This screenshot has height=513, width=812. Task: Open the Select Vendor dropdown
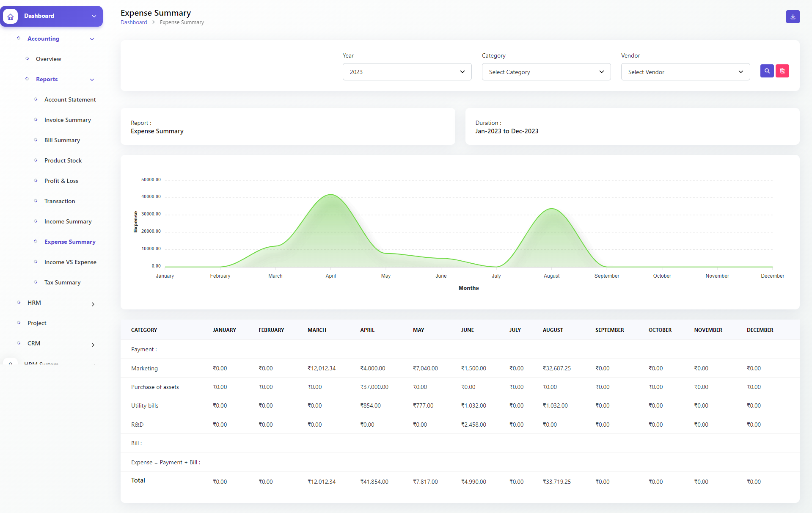coord(685,72)
